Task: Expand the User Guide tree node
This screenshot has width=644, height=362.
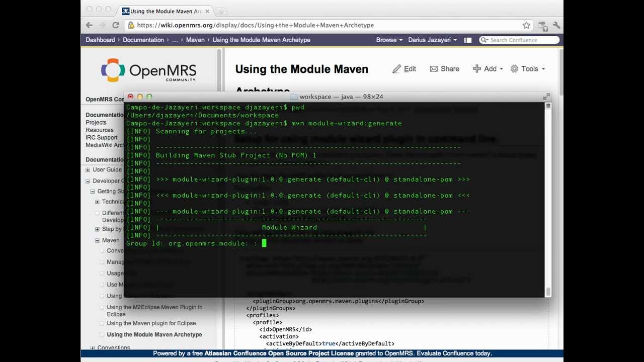Action: tap(88, 170)
